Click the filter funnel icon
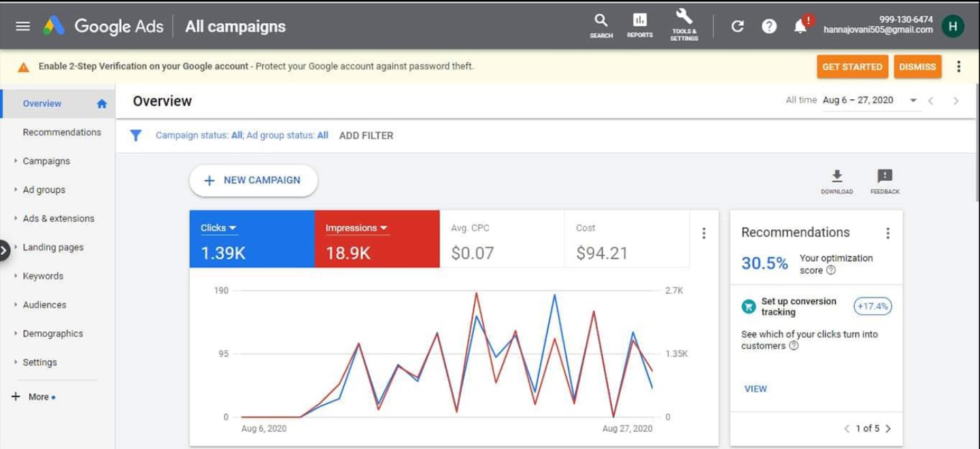 [136, 135]
